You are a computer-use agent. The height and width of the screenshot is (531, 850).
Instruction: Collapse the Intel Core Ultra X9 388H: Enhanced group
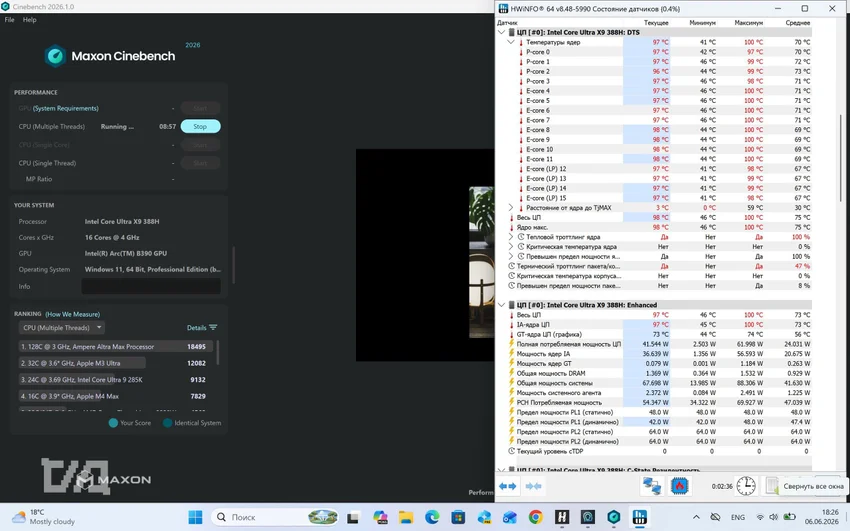tap(501, 305)
